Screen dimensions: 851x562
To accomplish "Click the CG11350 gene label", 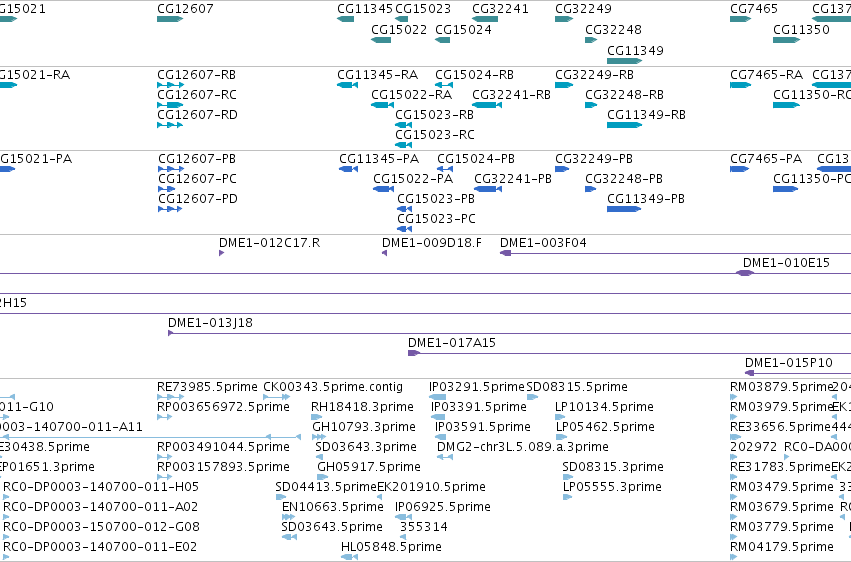I will pos(801,29).
